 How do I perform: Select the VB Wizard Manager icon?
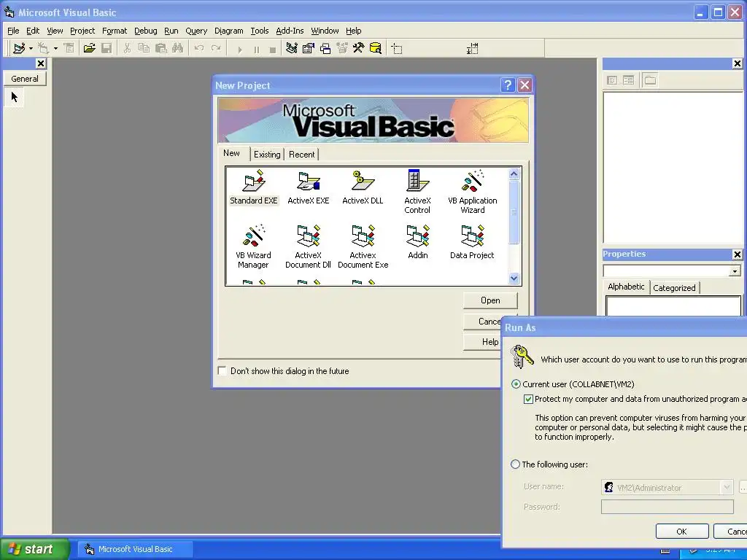pos(253,247)
